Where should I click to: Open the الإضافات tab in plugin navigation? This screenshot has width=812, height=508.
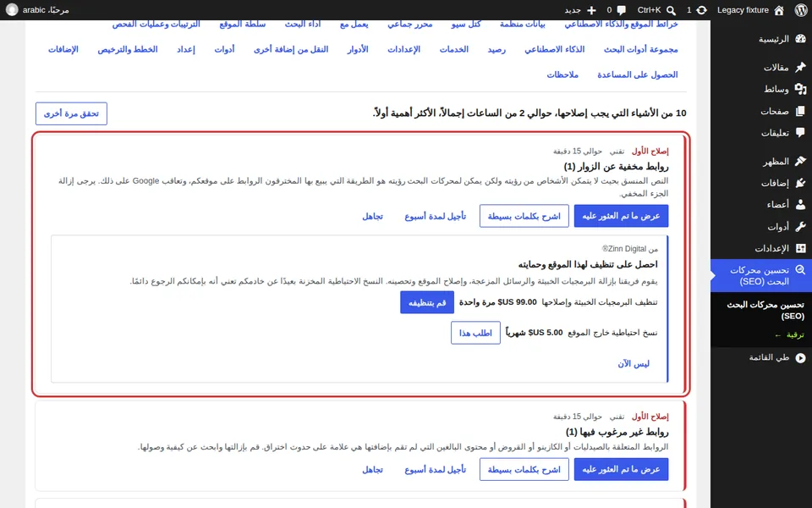click(63, 49)
